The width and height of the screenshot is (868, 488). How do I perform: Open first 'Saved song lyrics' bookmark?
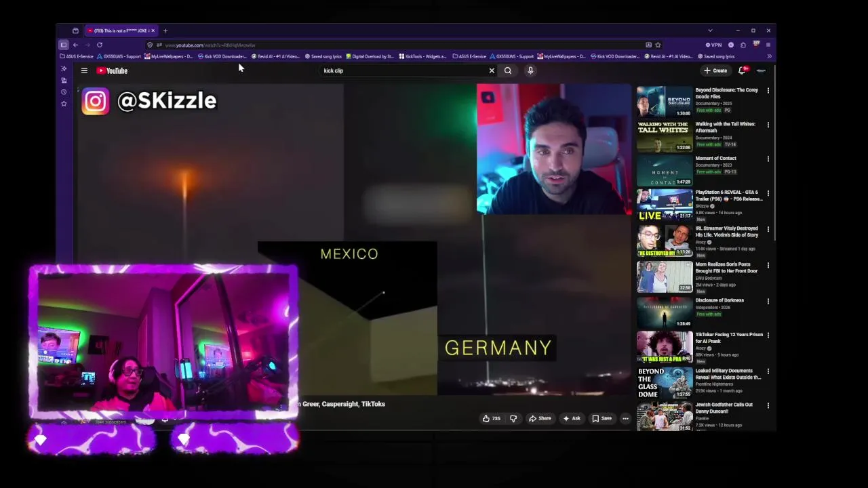[323, 56]
